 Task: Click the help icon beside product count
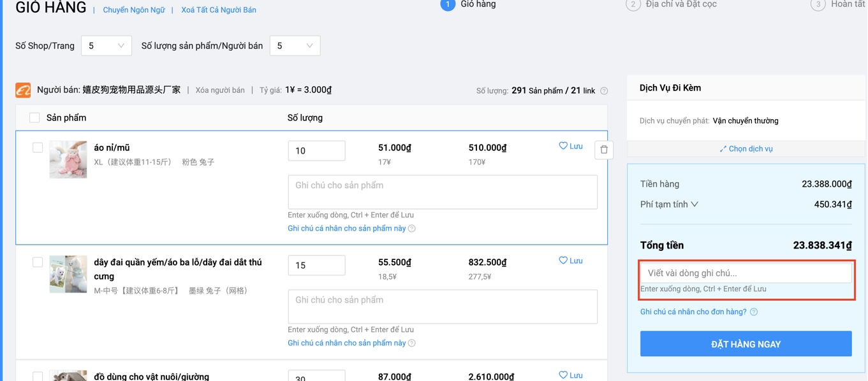tap(604, 91)
